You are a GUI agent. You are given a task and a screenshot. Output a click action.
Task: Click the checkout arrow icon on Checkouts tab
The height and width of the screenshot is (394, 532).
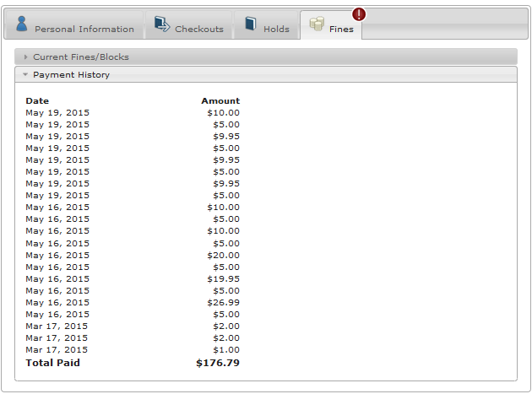click(162, 24)
